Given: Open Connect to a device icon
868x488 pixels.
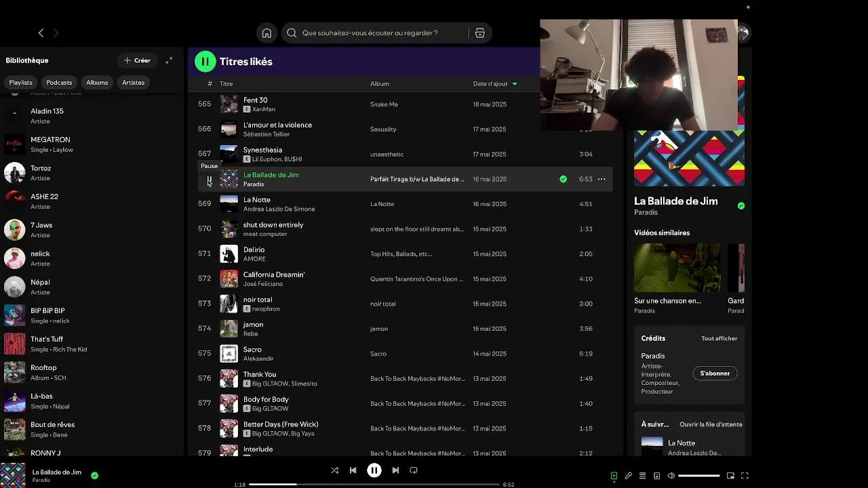Looking at the screenshot, I should 656,476.
